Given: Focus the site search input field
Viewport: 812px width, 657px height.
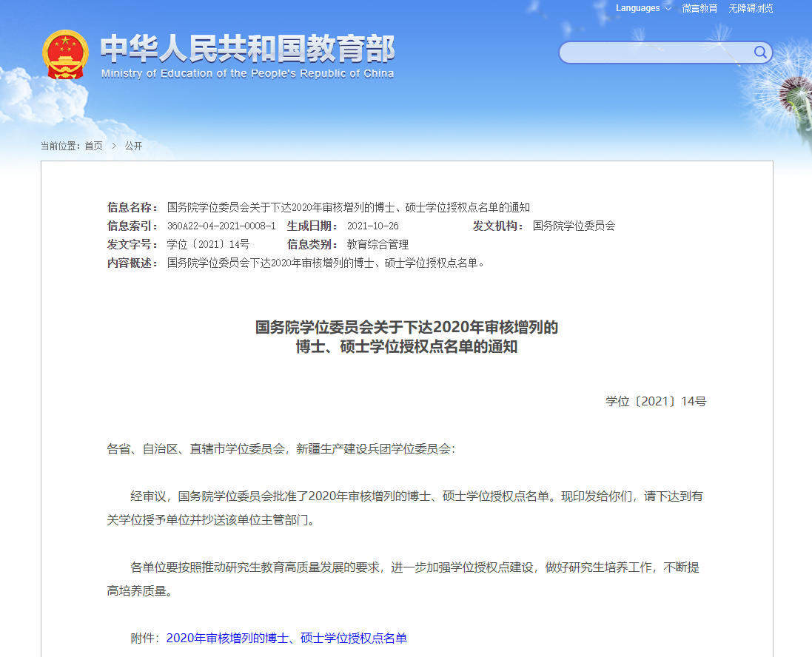Looking at the screenshot, I should [x=656, y=53].
